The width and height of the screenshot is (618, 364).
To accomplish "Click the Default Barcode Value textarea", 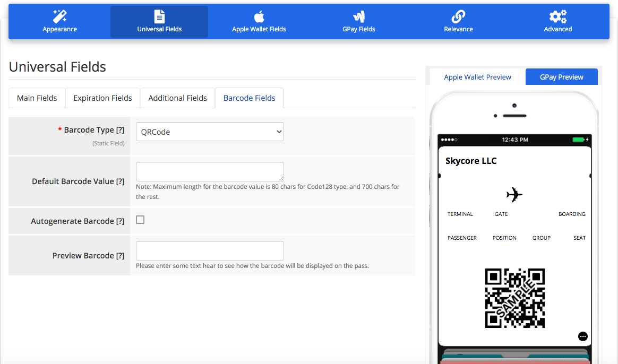I will (x=210, y=171).
